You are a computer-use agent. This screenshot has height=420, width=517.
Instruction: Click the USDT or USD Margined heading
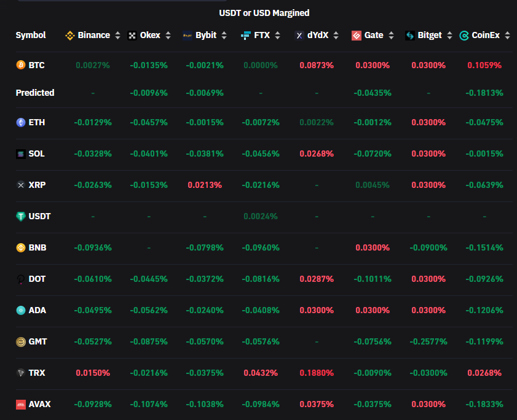[x=264, y=13]
